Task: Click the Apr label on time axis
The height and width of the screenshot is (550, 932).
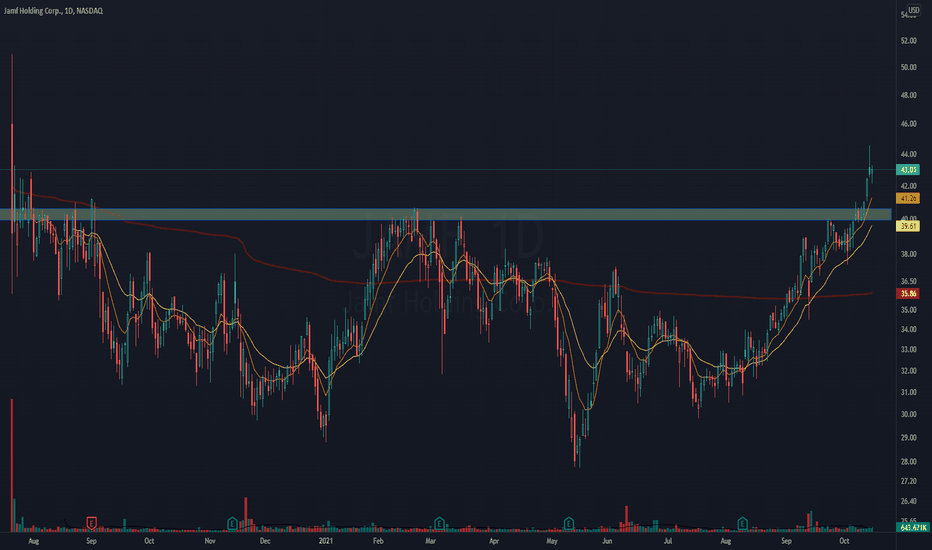Action: (494, 541)
